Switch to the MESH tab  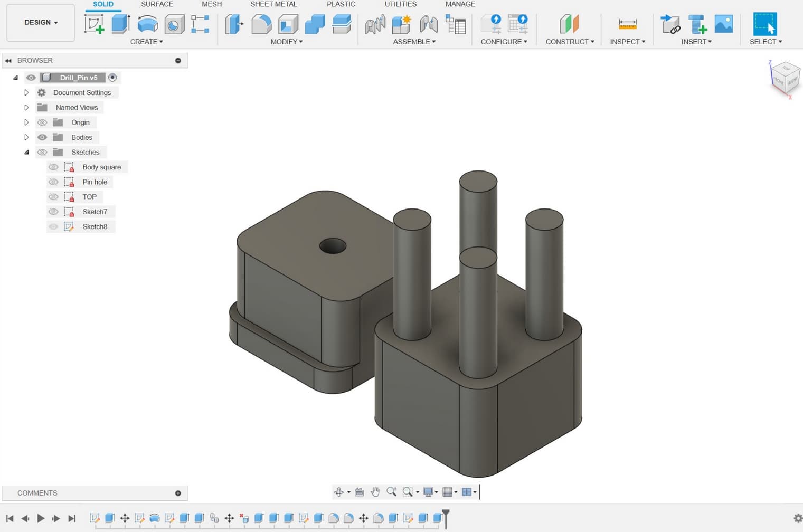[x=212, y=4]
